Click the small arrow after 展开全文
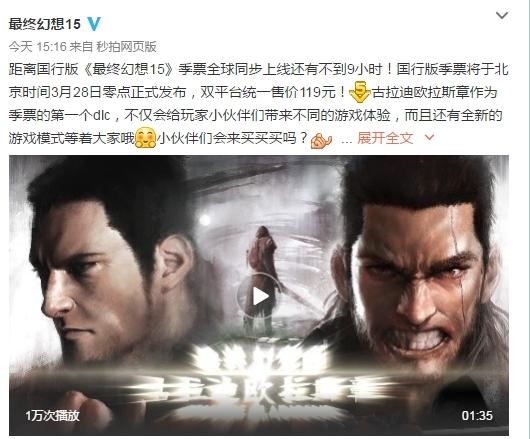The width and height of the screenshot is (530, 439). [429, 137]
